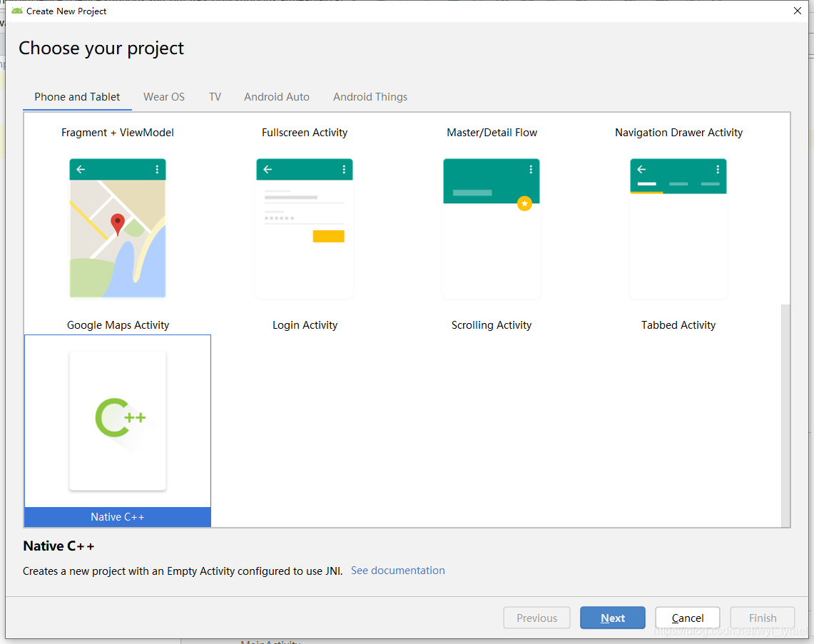Select the Phone and Tablet tab
Viewport: 814px width, 644px height.
pos(77,96)
